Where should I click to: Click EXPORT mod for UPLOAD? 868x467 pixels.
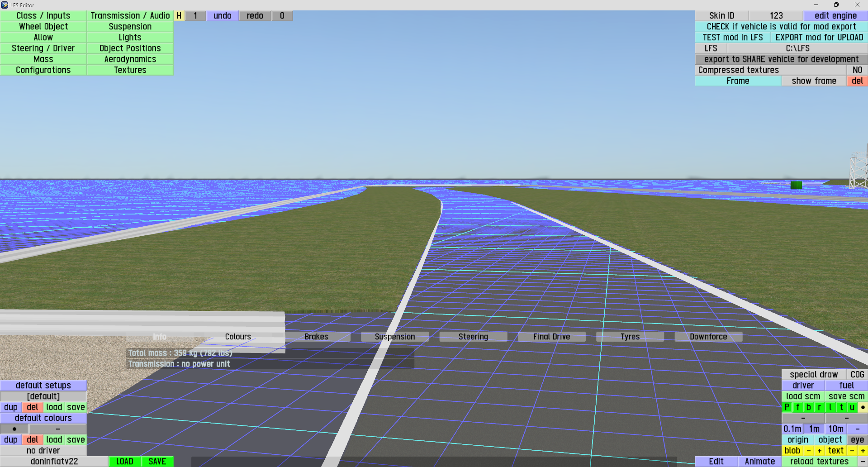820,38
